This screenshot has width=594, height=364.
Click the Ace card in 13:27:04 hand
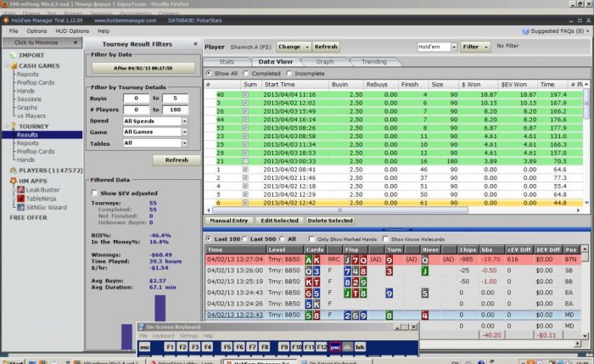[x=309, y=260]
